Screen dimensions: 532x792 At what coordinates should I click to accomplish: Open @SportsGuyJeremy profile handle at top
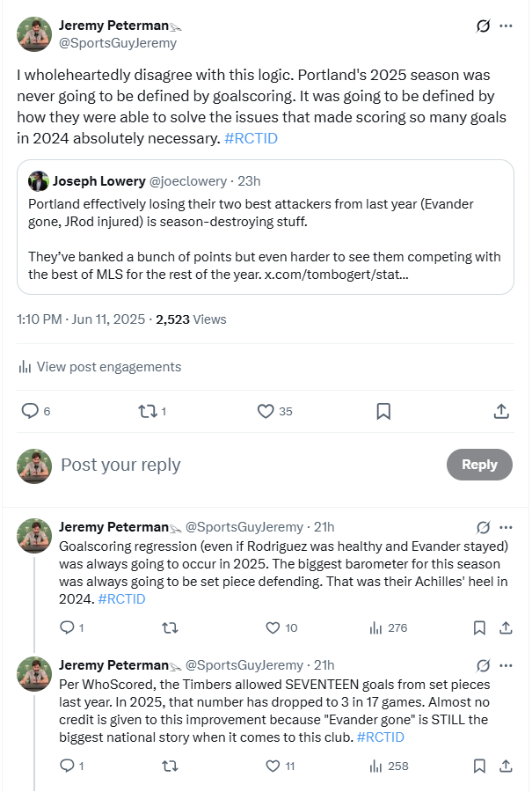117,42
